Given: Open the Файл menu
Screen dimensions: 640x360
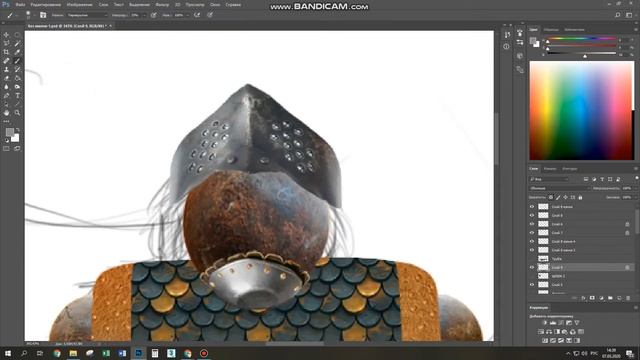Looking at the screenshot, I should tap(20, 5).
